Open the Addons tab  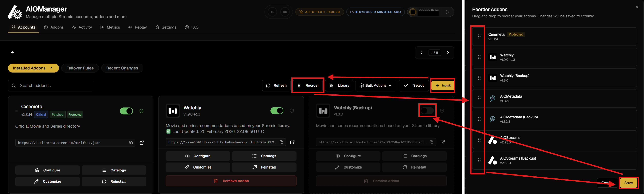pyautogui.click(x=54, y=27)
